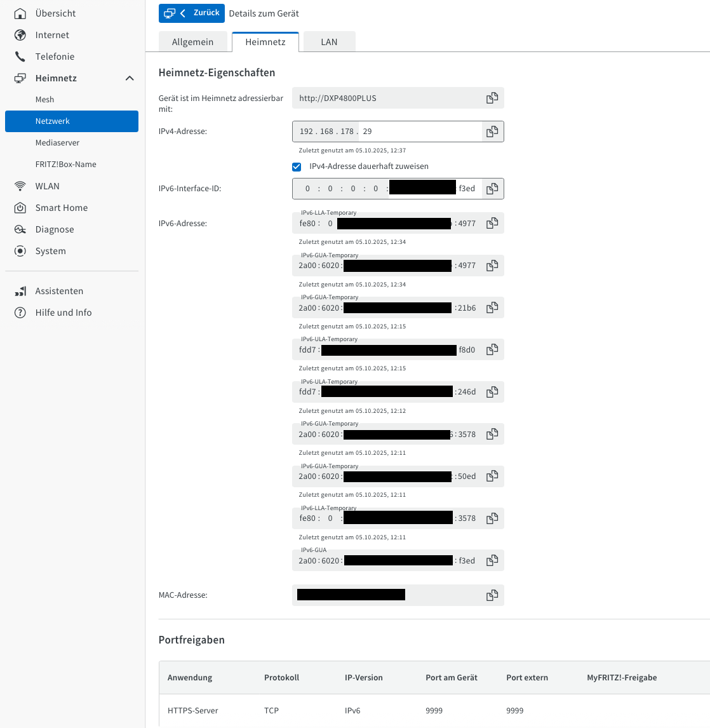
Task: Click the first IPv6 Interface-ID field
Action: 307,189
